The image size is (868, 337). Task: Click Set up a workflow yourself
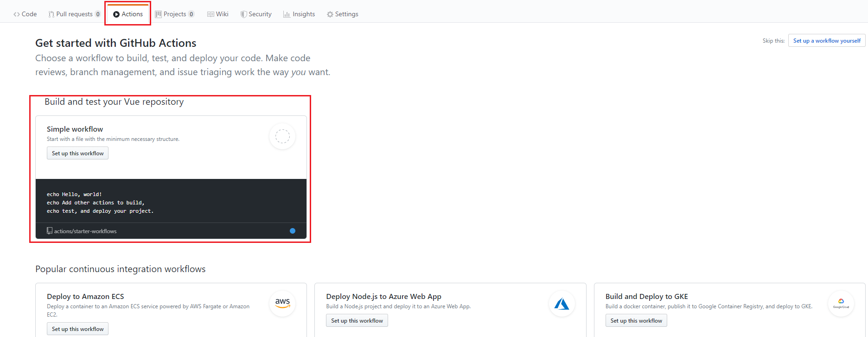tap(827, 41)
